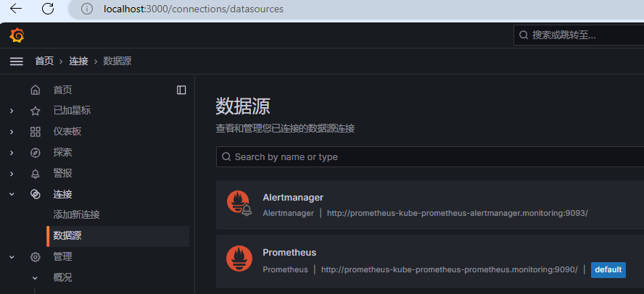644x294 pixels.
Task: Click the site info icon in address bar
Action: [x=87, y=9]
